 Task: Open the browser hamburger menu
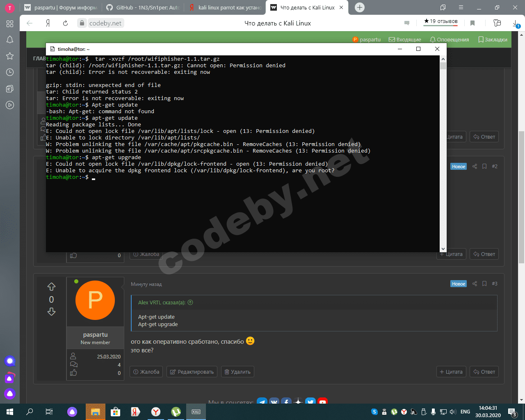(x=461, y=7)
